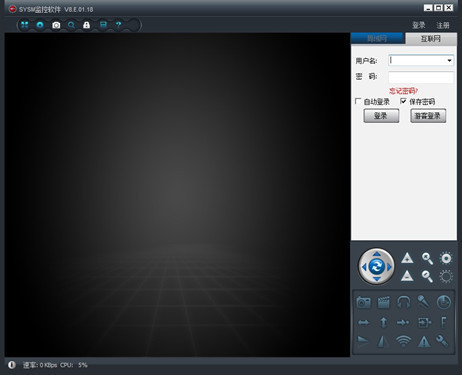This screenshot has height=375, width=462.
Task: Click the black video preview area
Action: [177, 195]
